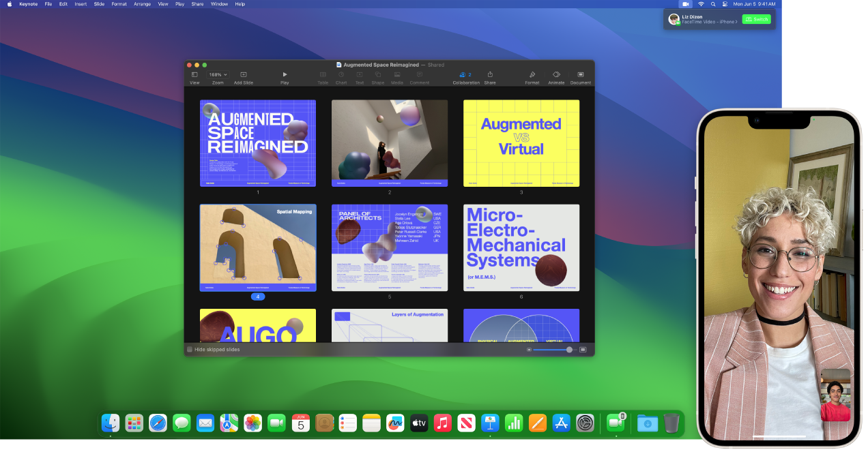
Task: Expand the FaceTime Video iPhone details chevron
Action: pos(736,21)
